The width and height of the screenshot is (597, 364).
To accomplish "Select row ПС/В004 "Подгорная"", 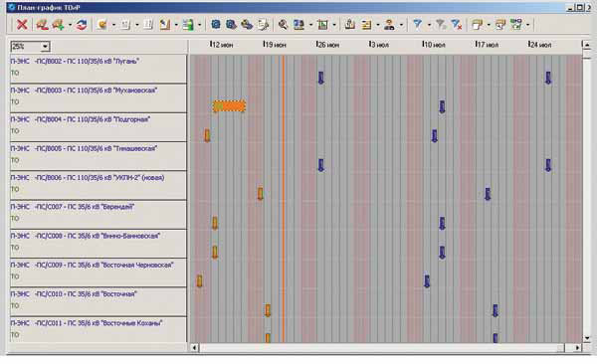I will 99,127.
